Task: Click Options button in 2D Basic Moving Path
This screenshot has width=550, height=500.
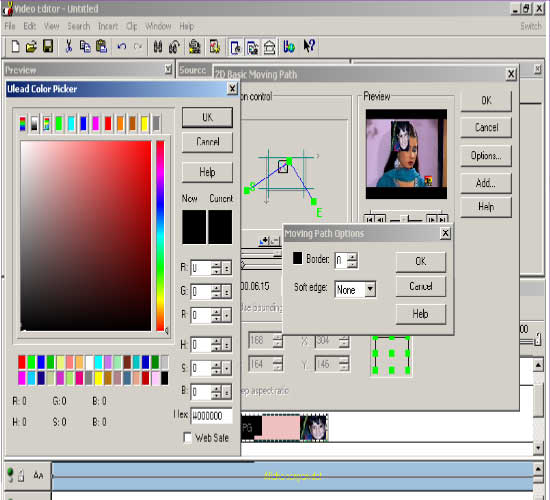Action: [x=486, y=156]
